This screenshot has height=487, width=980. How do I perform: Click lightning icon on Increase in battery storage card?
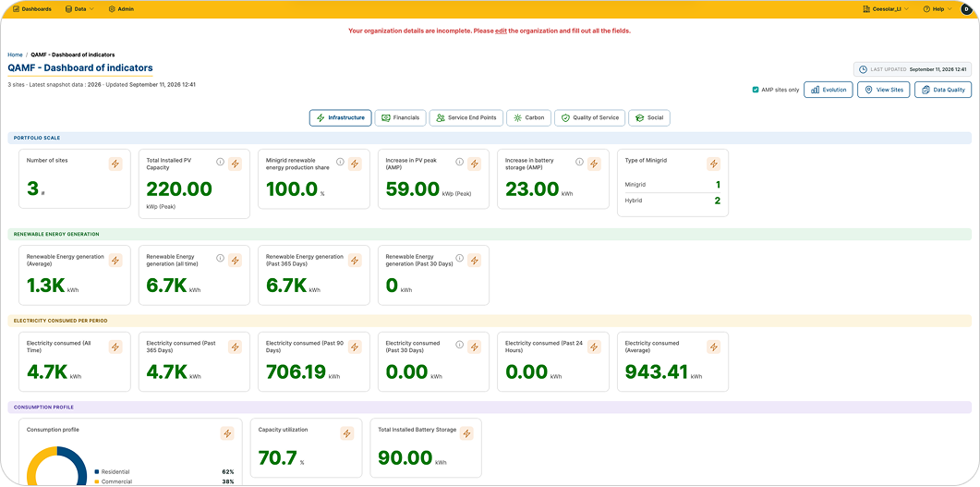point(595,164)
